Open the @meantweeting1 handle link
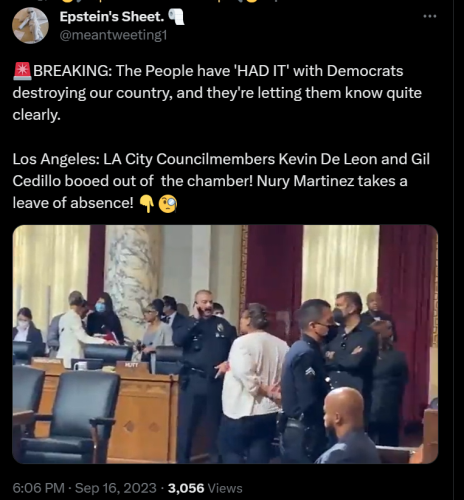The image size is (464, 500). point(113,35)
